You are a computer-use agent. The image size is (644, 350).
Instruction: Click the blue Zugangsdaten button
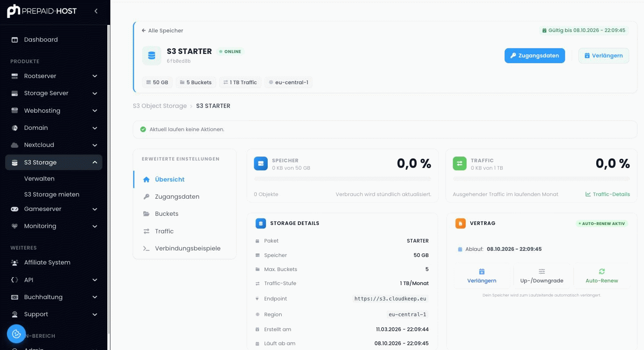[534, 56]
